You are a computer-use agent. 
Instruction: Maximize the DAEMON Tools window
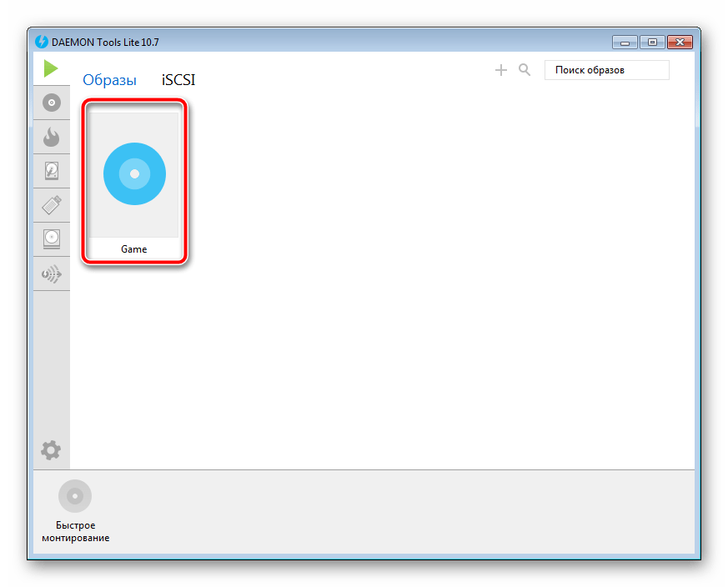click(x=652, y=43)
